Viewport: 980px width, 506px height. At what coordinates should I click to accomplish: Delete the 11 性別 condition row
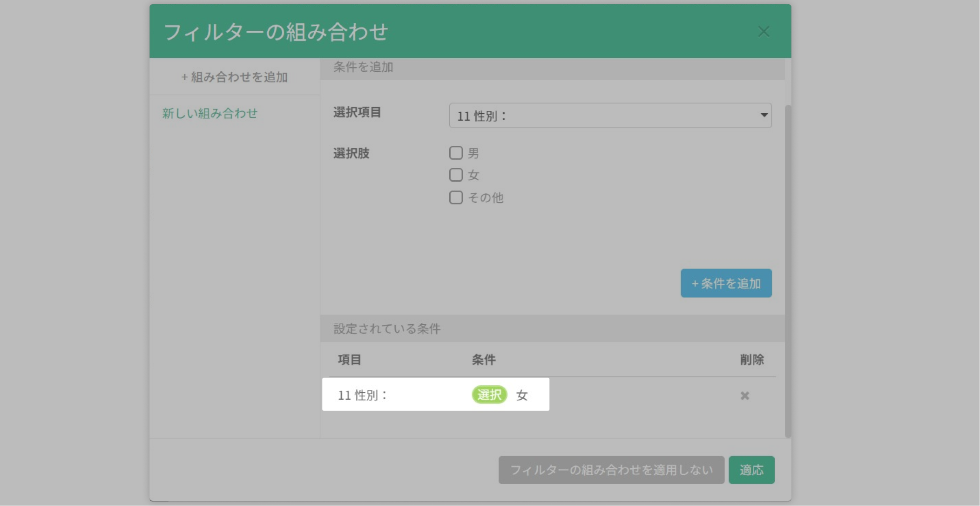745,396
